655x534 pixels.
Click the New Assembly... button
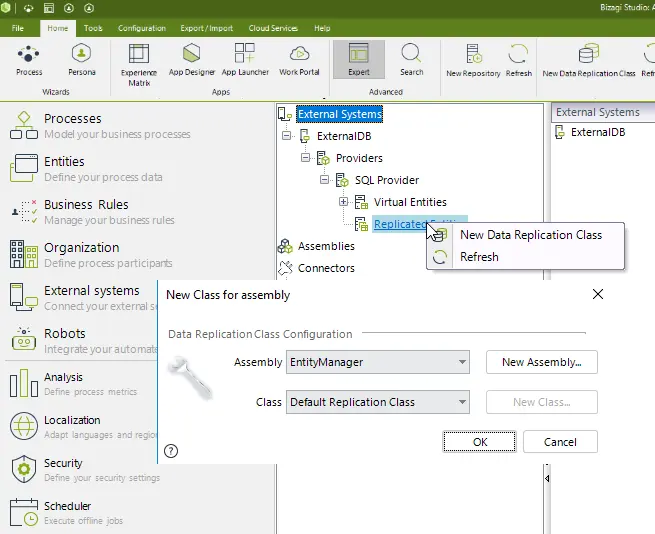542,362
